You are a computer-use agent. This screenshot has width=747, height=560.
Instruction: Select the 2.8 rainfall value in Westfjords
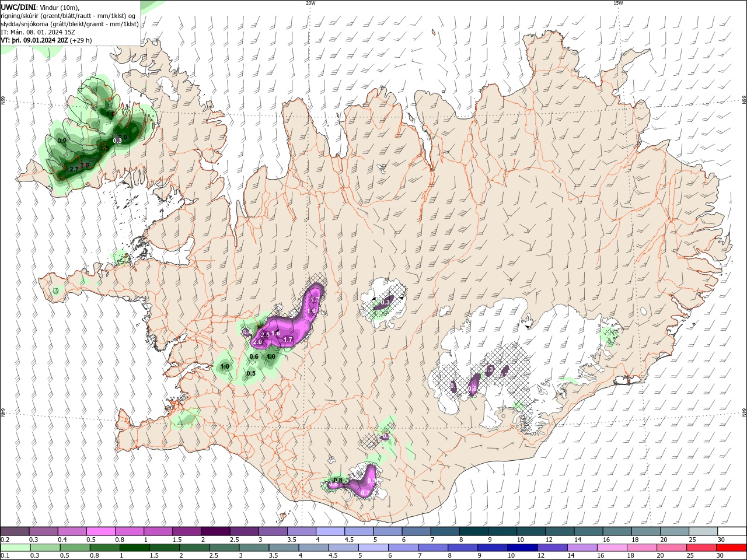tap(85, 166)
